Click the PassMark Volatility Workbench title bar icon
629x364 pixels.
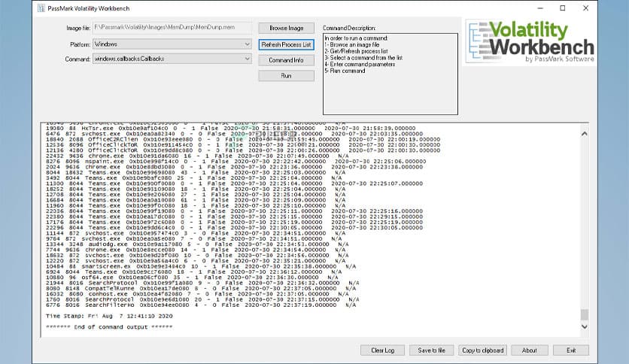coord(41,8)
